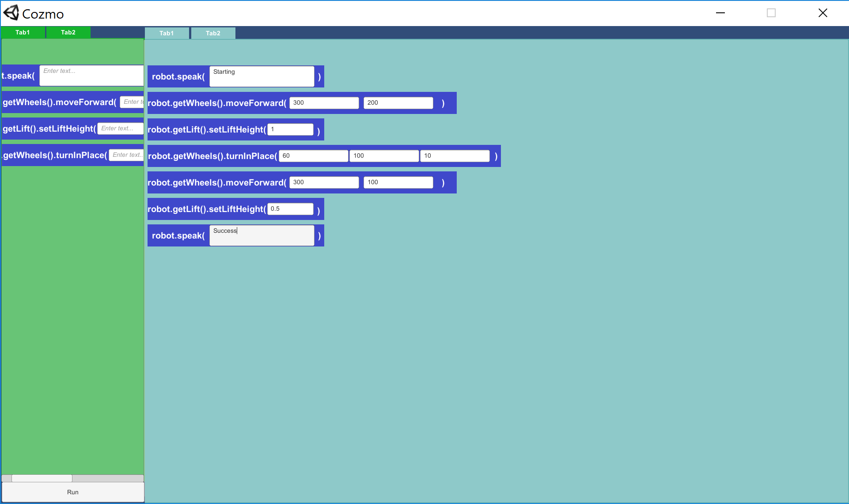Click turnInPlace field containing 10
Image resolution: width=849 pixels, height=504 pixels.
pos(455,156)
